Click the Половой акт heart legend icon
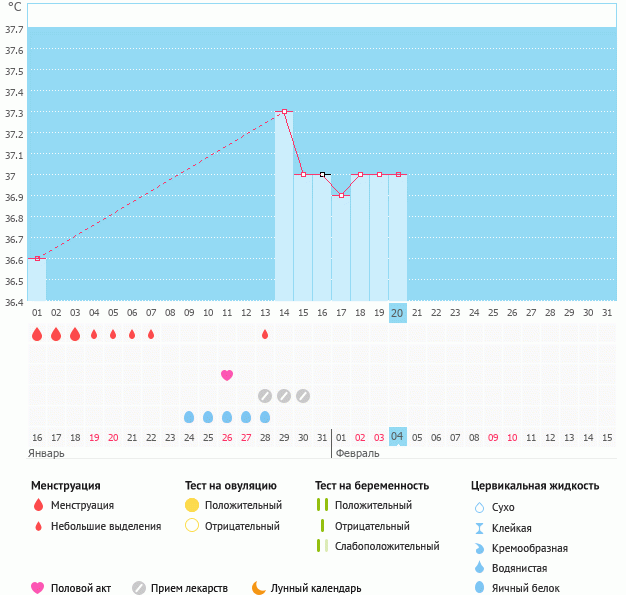The height and width of the screenshot is (595, 626). 38,588
